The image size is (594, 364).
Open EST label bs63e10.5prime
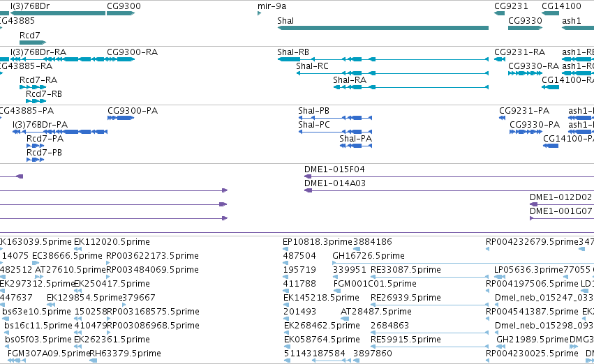click(x=36, y=312)
